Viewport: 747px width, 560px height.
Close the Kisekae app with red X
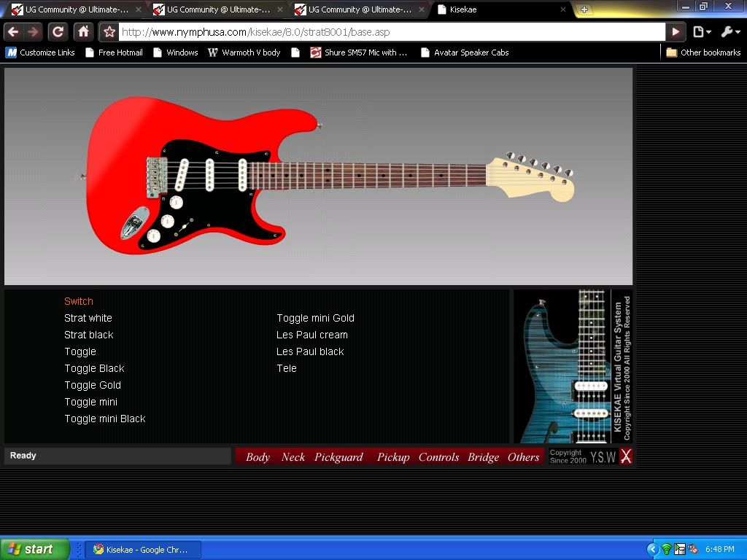[x=625, y=456]
